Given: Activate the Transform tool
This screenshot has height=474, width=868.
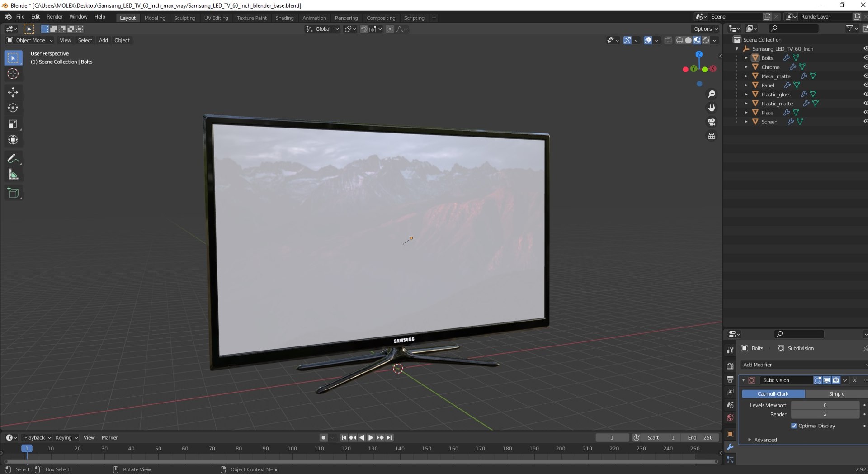Looking at the screenshot, I should pos(13,140).
